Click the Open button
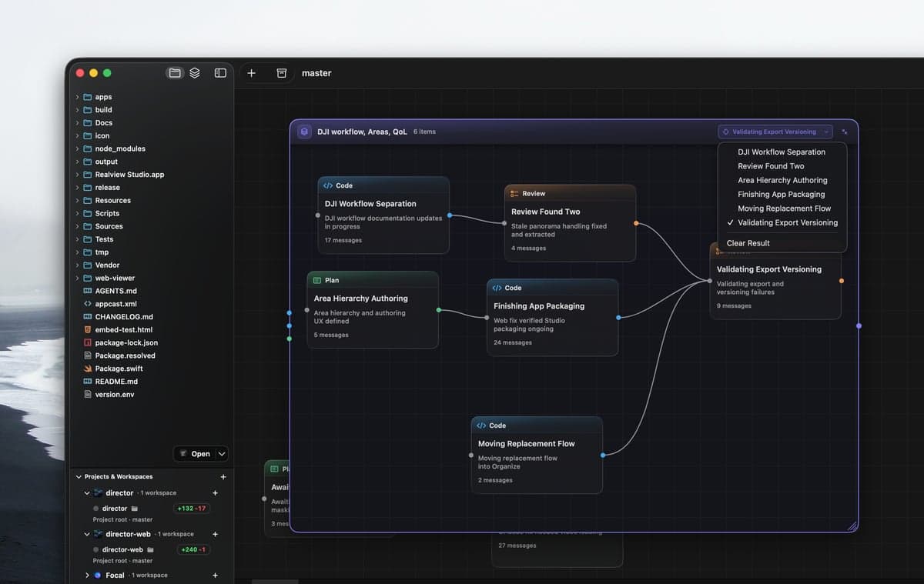 click(x=194, y=454)
